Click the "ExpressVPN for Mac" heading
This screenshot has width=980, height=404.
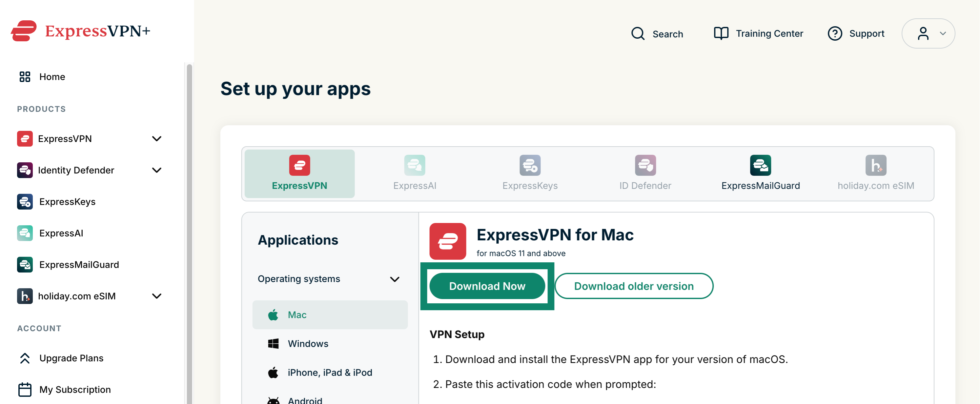tap(555, 235)
